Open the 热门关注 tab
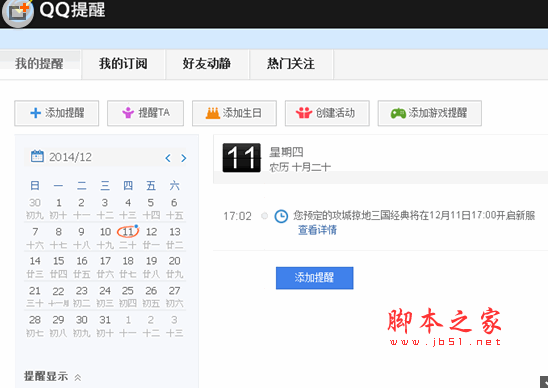Image resolution: width=548 pixels, height=388 pixels. (x=291, y=64)
